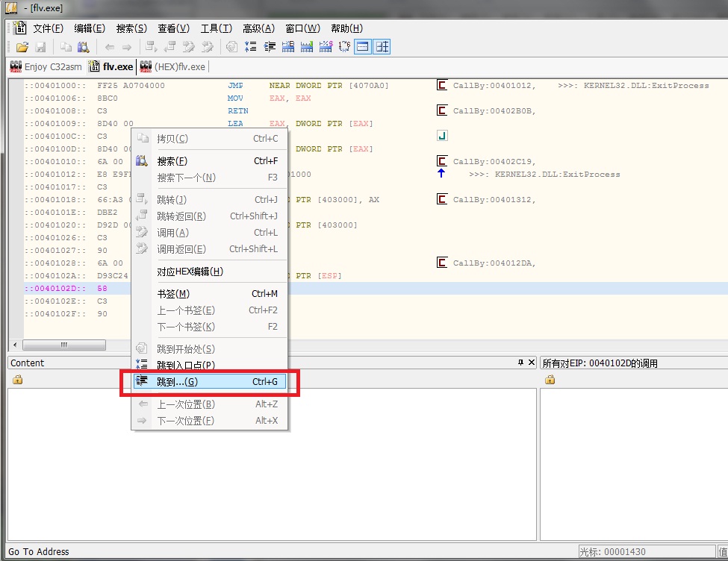Open the 编辑(E) menu

[90, 28]
